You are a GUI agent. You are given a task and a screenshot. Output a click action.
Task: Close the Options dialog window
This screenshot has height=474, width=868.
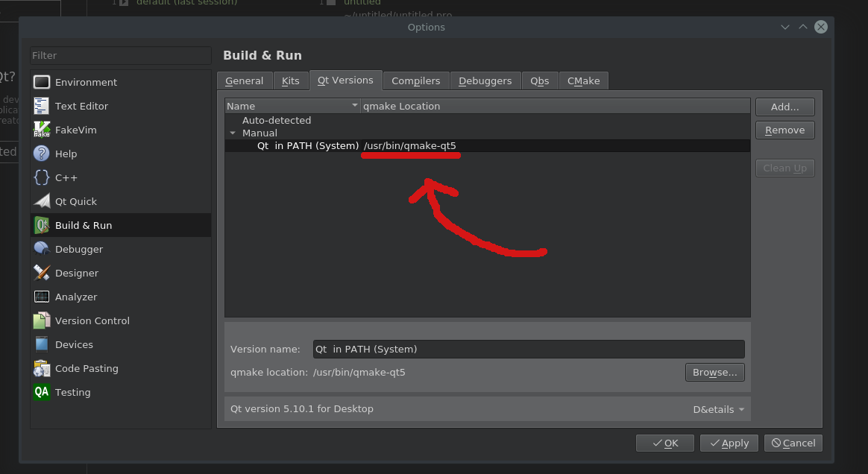(821, 27)
